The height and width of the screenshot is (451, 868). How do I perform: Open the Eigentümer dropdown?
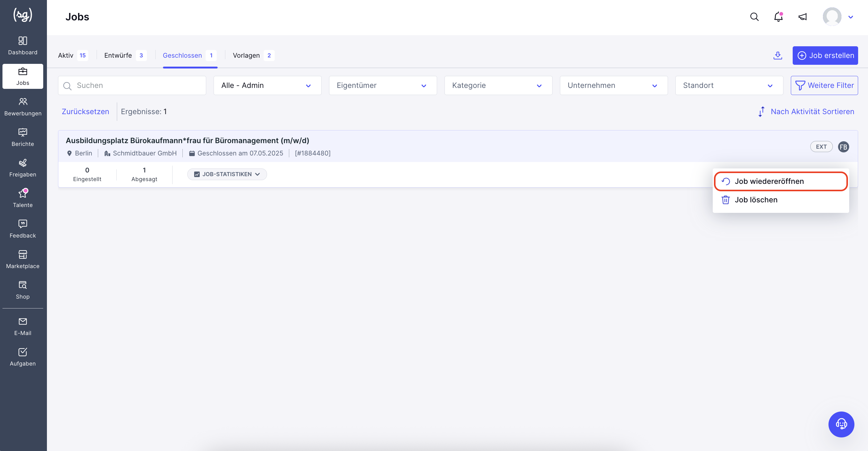click(383, 85)
